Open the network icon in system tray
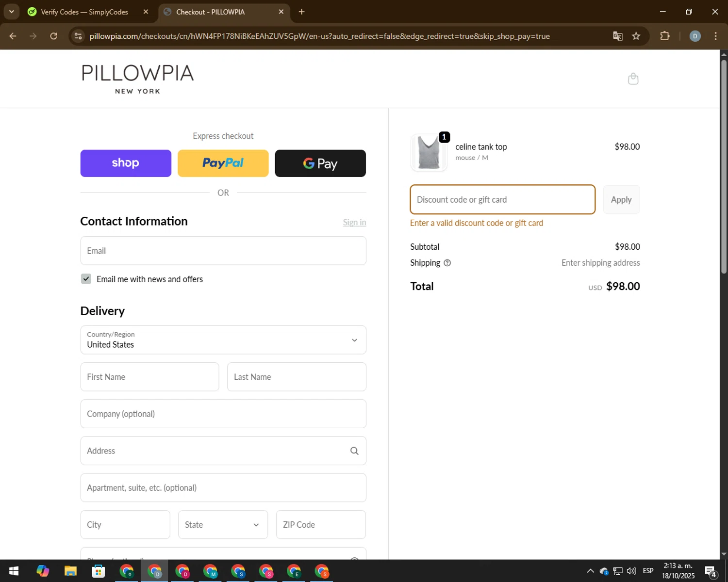The width and height of the screenshot is (728, 582). coord(618,571)
